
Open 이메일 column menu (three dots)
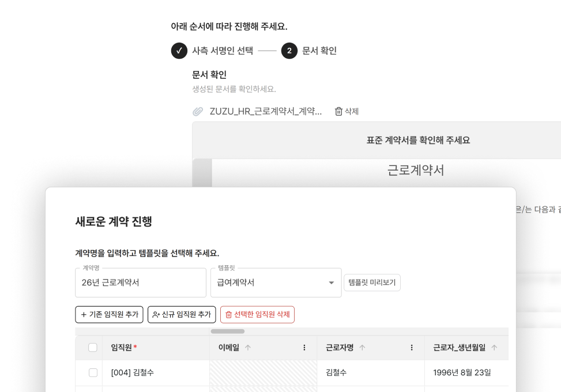[x=304, y=347]
